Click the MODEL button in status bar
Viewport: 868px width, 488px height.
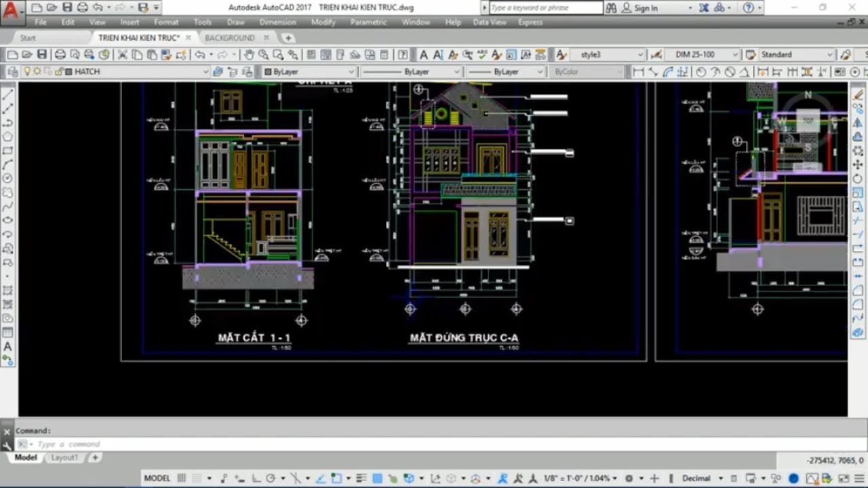(x=157, y=478)
